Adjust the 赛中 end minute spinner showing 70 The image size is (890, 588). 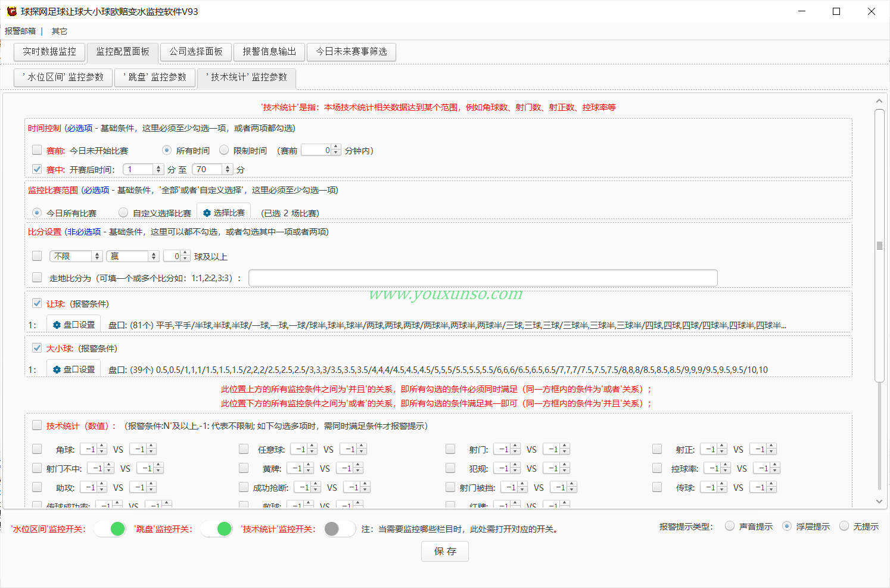[x=212, y=169]
